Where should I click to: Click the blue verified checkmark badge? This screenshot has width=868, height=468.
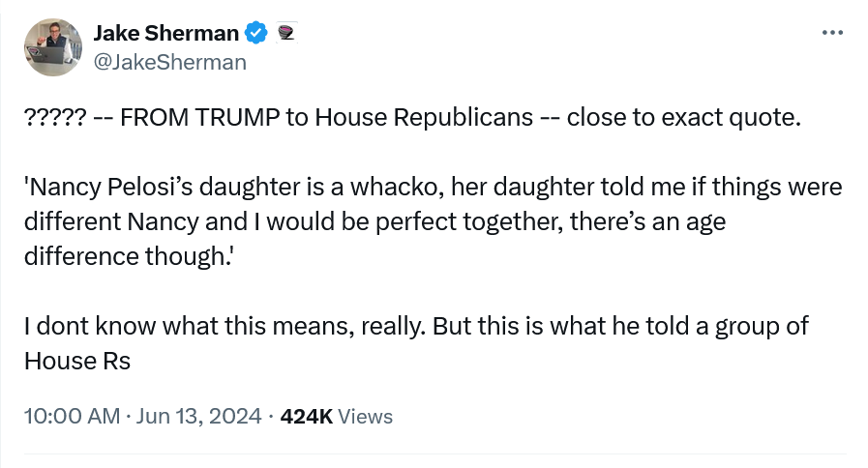256,33
